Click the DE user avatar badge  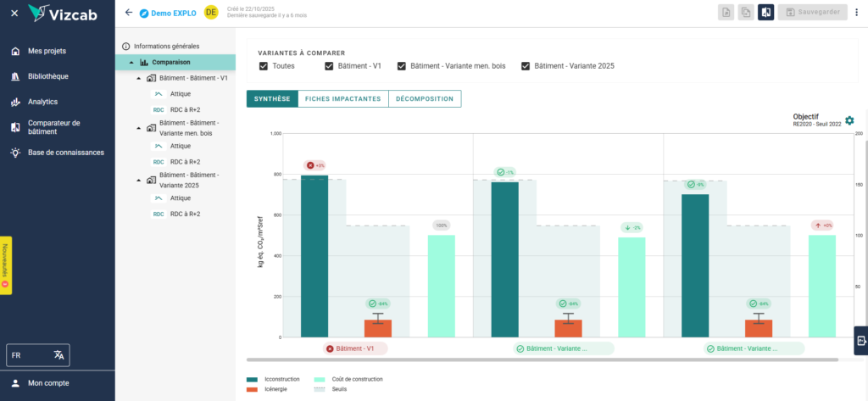coord(211,13)
